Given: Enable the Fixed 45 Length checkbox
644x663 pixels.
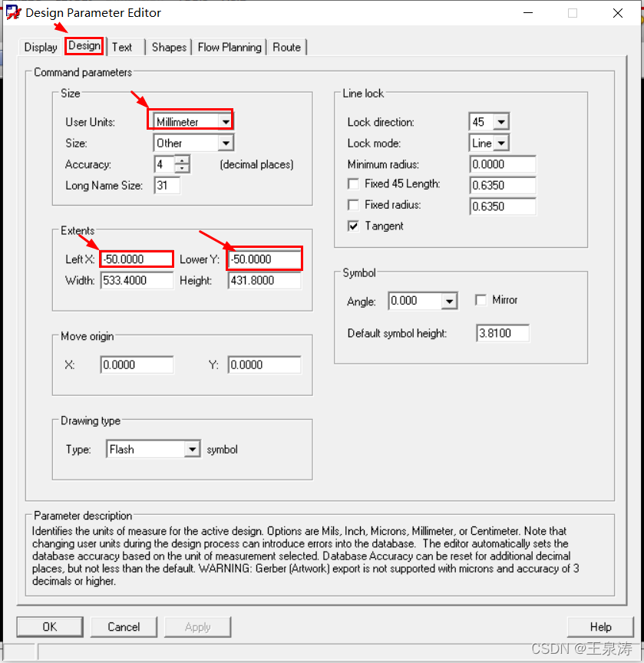Looking at the screenshot, I should point(353,184).
